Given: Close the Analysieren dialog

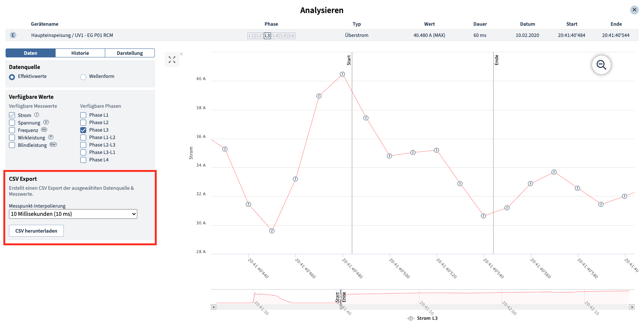Looking at the screenshot, I should [x=634, y=10].
